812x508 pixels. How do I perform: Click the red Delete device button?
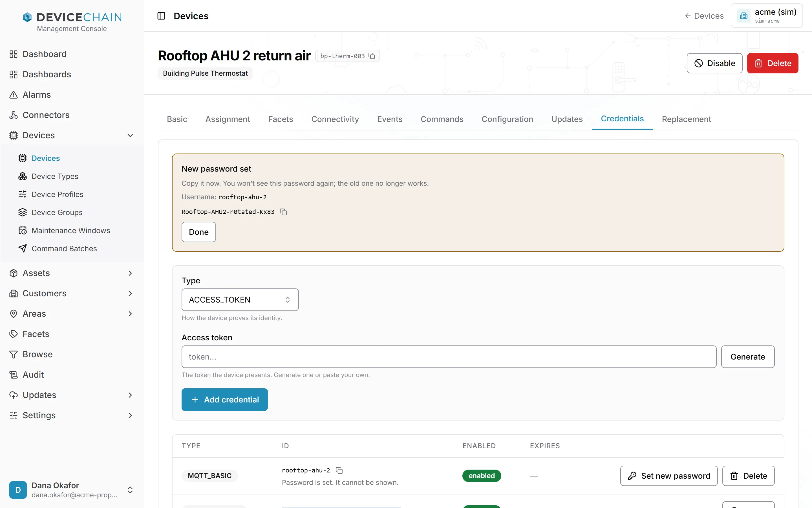[x=773, y=63]
